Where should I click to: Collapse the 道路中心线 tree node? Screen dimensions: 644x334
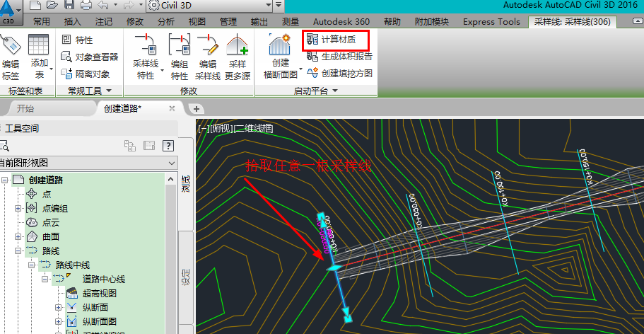tap(45, 280)
